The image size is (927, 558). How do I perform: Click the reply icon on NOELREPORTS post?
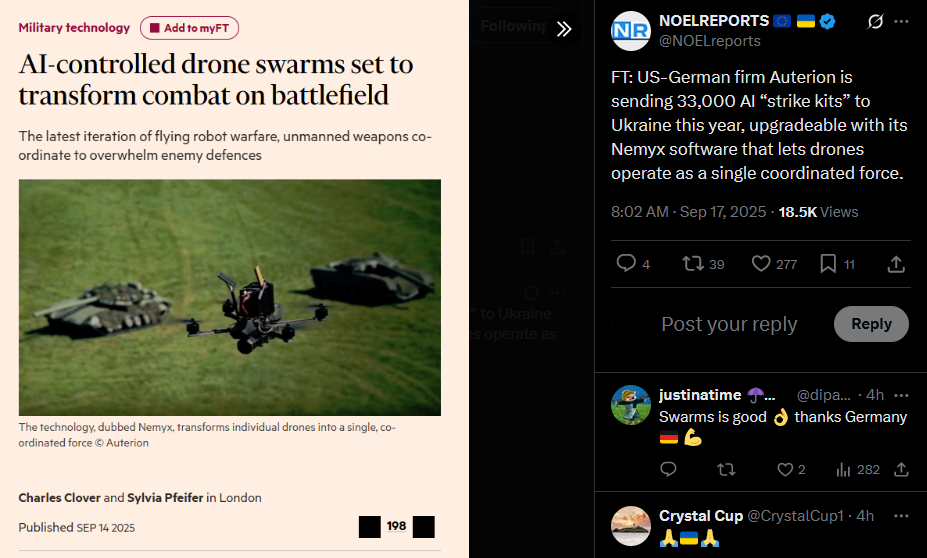click(625, 263)
